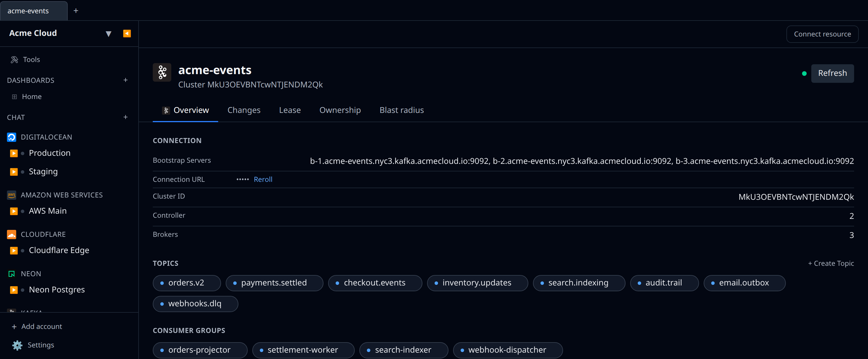Switch to the Blast radius tab
Viewport: 868px width, 359px height.
coord(401,110)
